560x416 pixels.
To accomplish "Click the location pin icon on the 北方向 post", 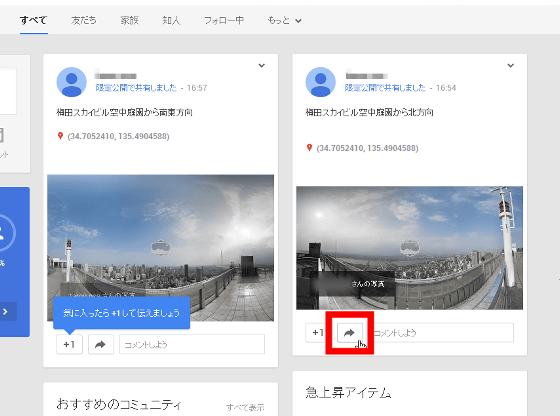I will click(x=309, y=147).
